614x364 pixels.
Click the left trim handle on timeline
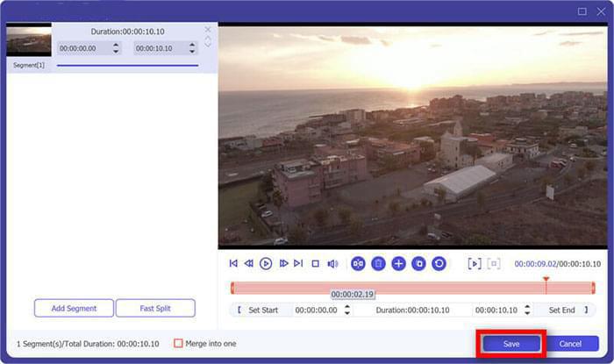(232, 288)
